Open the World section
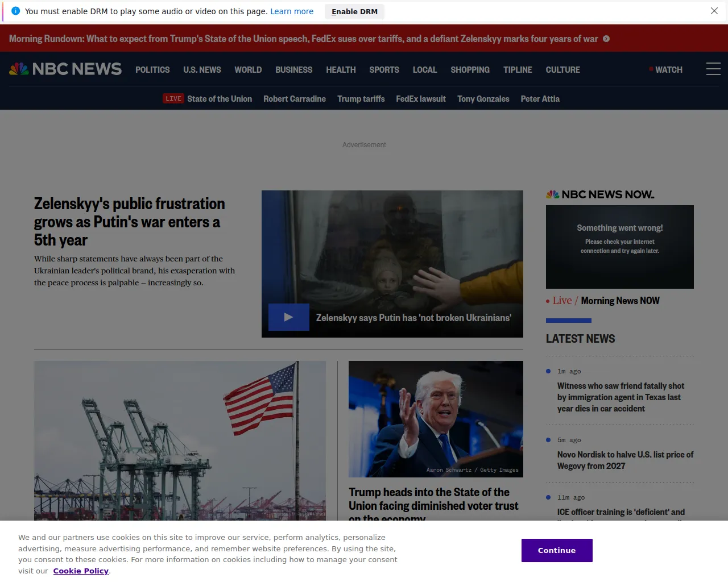The height and width of the screenshot is (582, 728). coord(248,70)
